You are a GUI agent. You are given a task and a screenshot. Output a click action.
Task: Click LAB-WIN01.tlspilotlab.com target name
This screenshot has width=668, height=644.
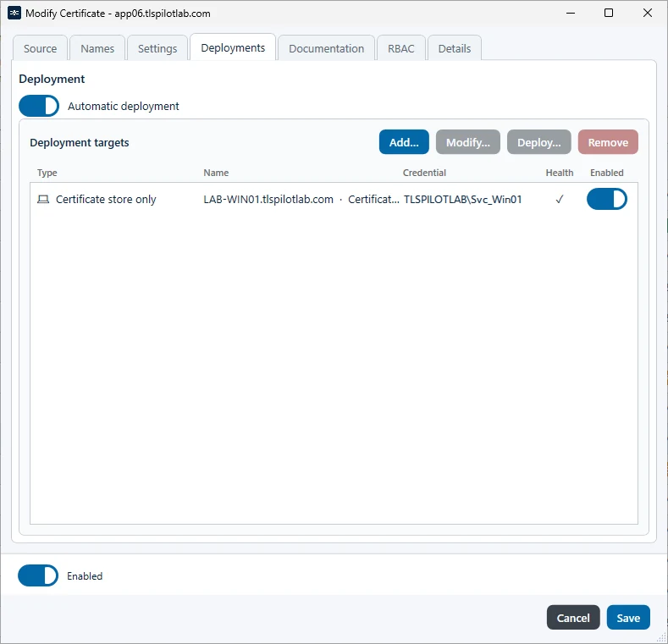coord(268,200)
